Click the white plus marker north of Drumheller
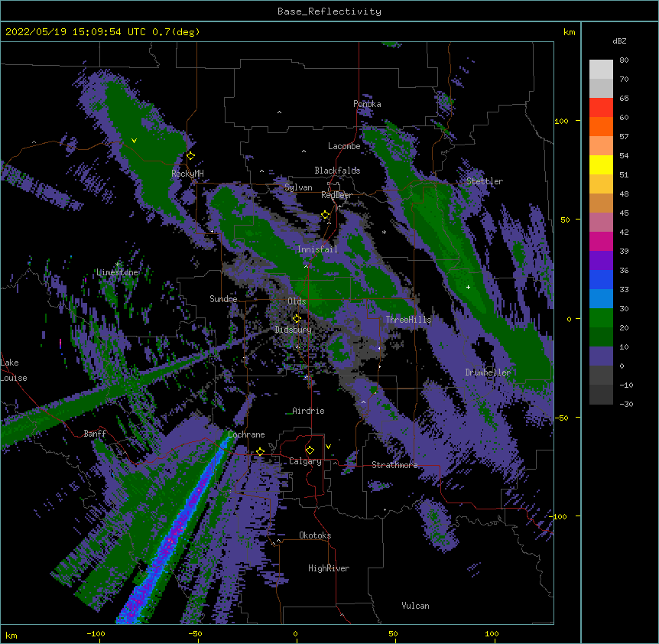Image resolution: width=659 pixels, height=644 pixels. tap(468, 287)
